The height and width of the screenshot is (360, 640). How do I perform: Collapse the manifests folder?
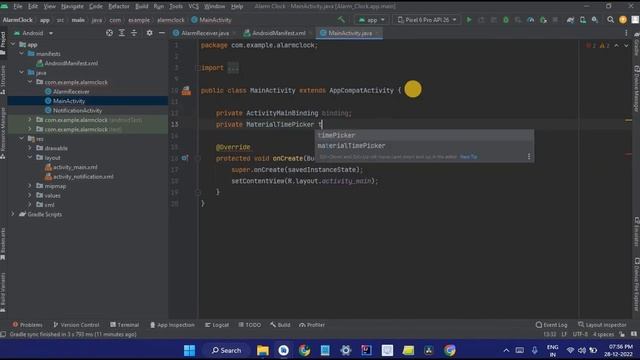coord(22,53)
